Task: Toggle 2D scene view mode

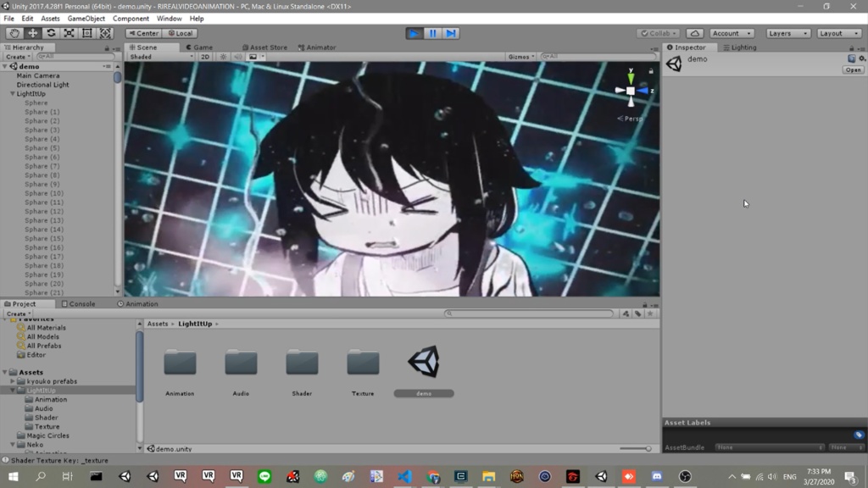Action: tap(205, 57)
